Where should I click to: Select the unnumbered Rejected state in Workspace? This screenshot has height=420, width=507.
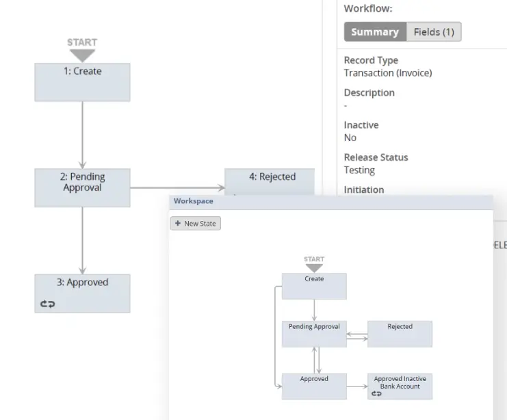point(400,334)
